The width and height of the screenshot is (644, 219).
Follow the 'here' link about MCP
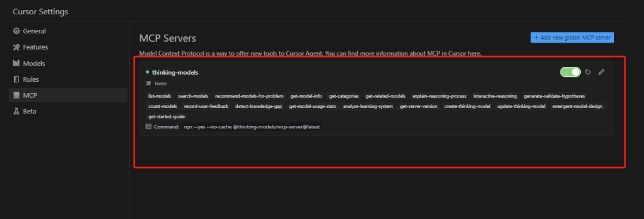coord(475,54)
